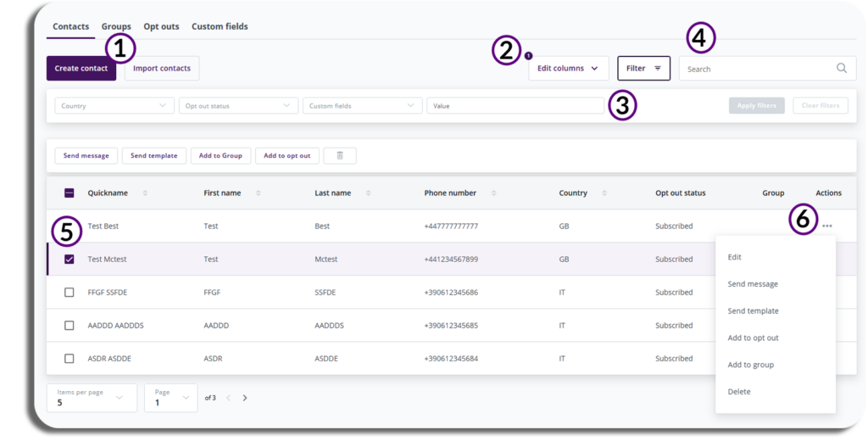Uncheck the Test Mctest row checkbox
Screen dimensions: 868x447
[x=70, y=260]
